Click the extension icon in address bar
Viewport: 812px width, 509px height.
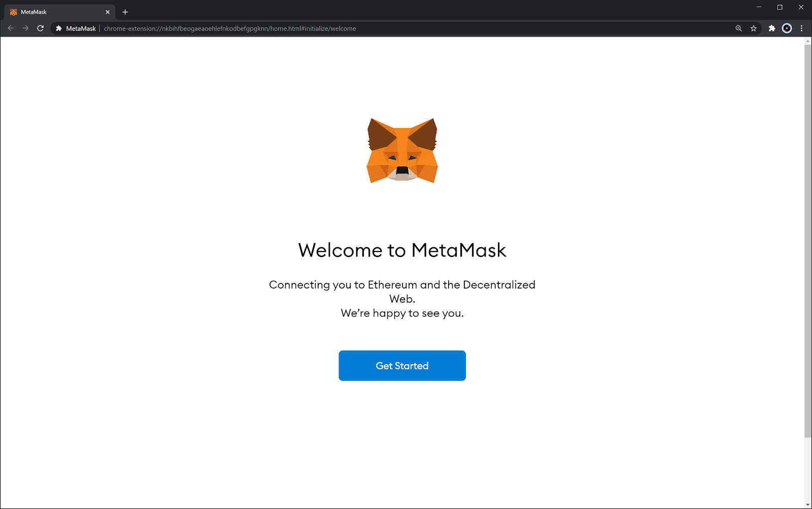click(59, 28)
